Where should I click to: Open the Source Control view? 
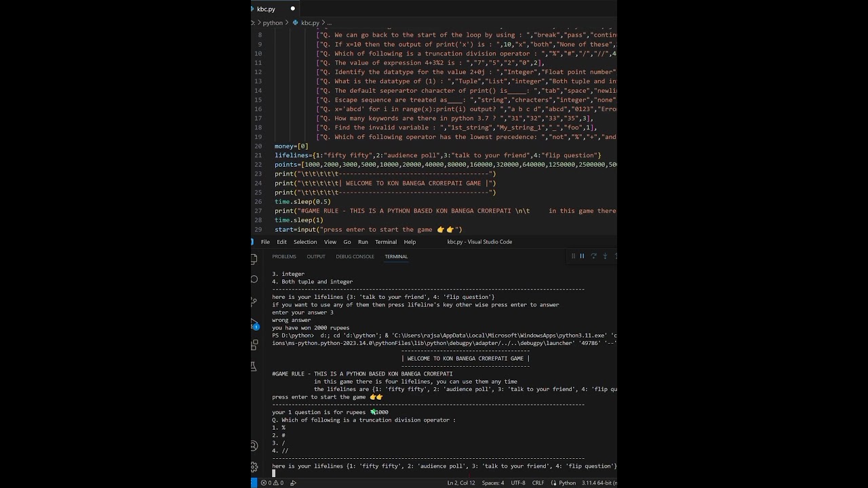254,301
